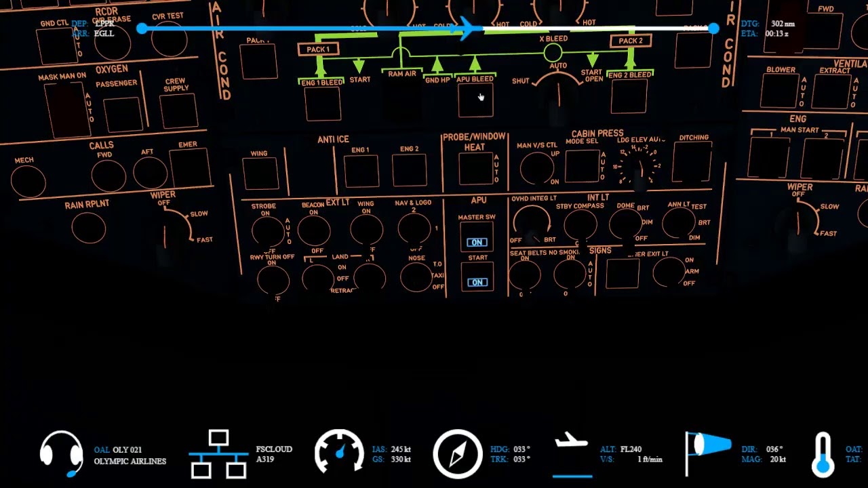Click the OLYMPIC AIRLINES callsign text
The image size is (868, 488).
pos(130,461)
